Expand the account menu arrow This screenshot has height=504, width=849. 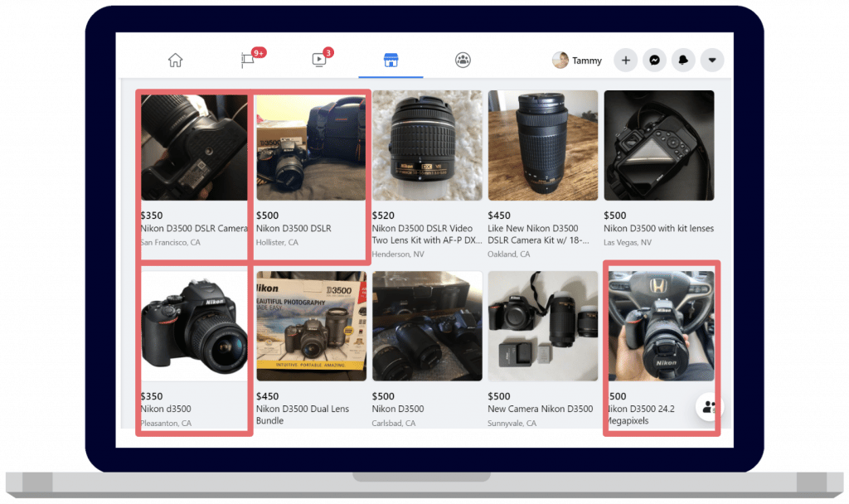(x=712, y=60)
